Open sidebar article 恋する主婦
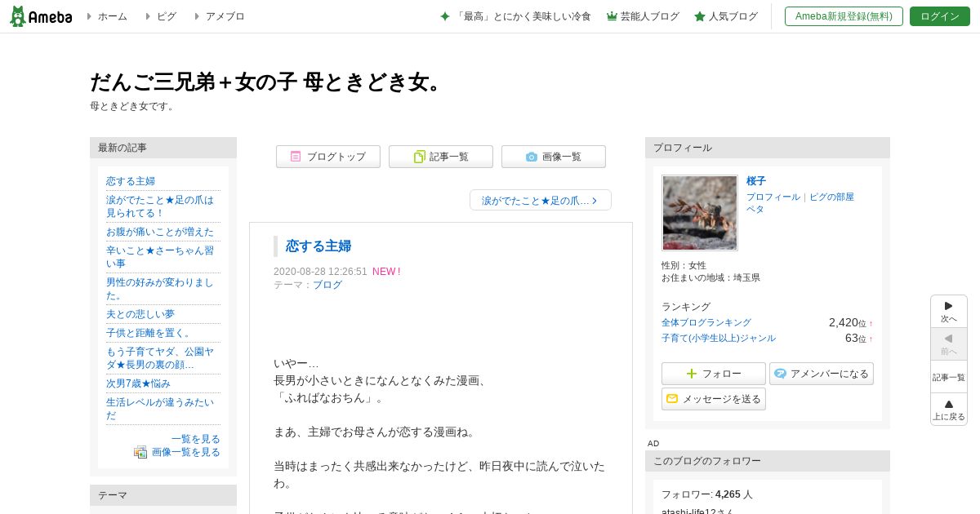This screenshot has height=514, width=980. point(131,181)
